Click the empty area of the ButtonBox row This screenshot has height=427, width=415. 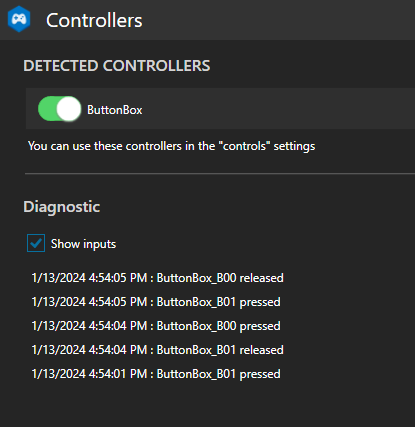(x=280, y=109)
